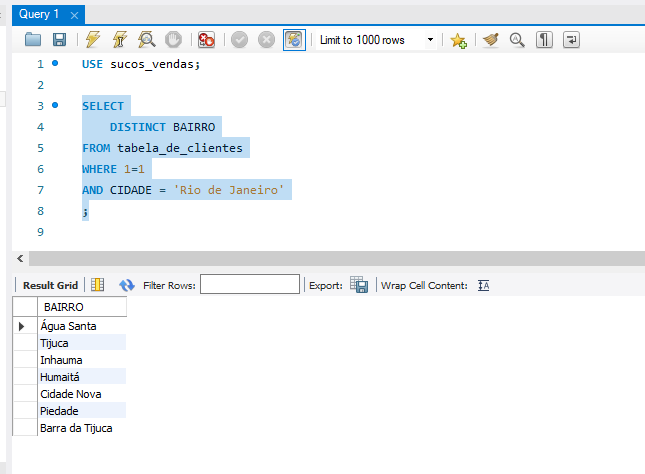Click the BAIRRO column header

click(x=64, y=307)
